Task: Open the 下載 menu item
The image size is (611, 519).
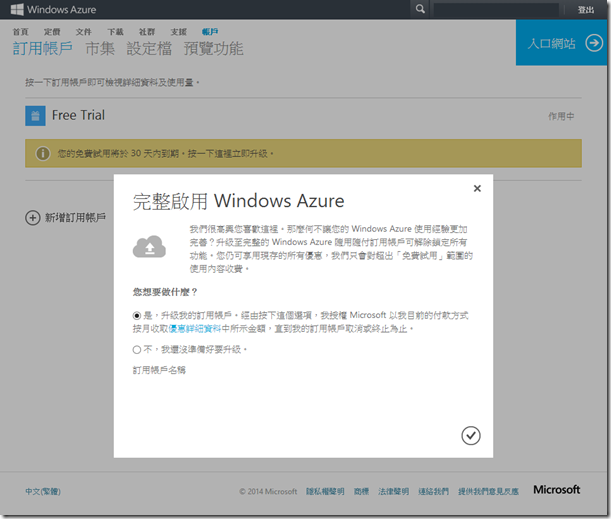Action: pos(115,32)
